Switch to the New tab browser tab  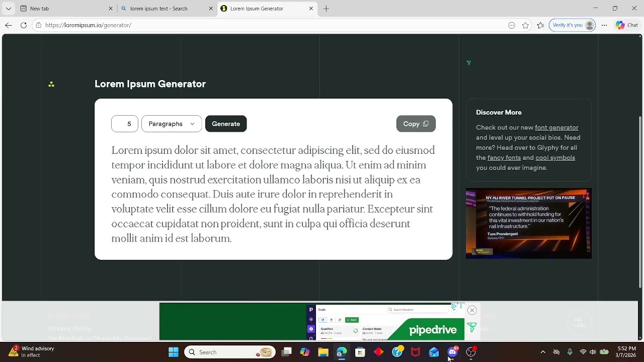pyautogui.click(x=65, y=9)
